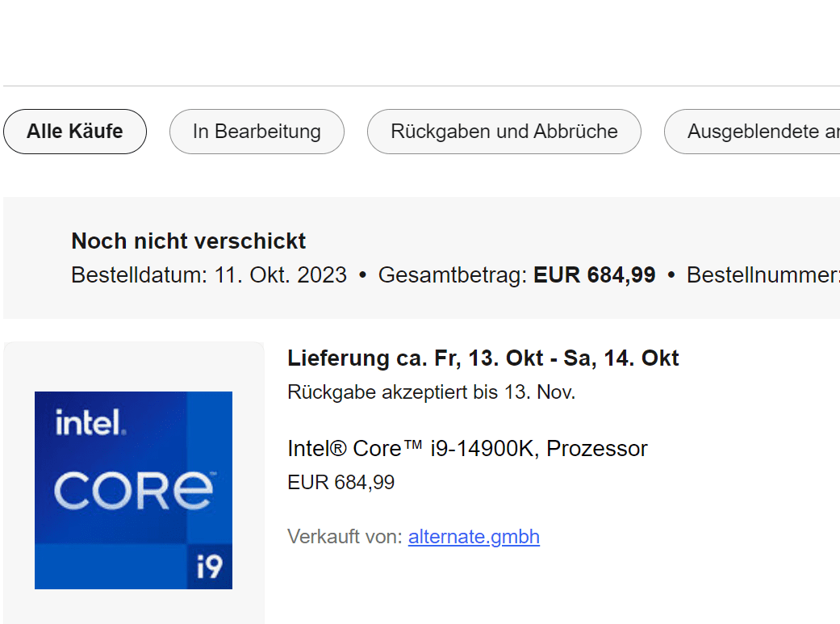
Task: Click the CORE wordmark in the product image
Action: (133, 491)
